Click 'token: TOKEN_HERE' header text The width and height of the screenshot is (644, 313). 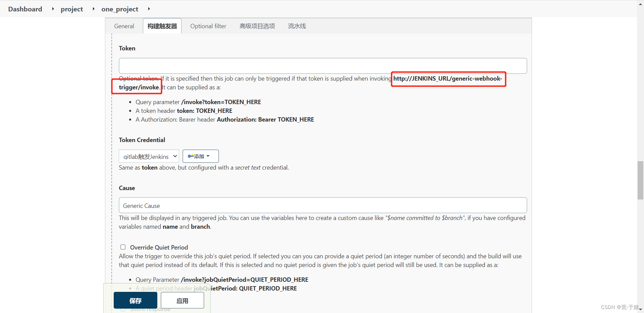(205, 111)
